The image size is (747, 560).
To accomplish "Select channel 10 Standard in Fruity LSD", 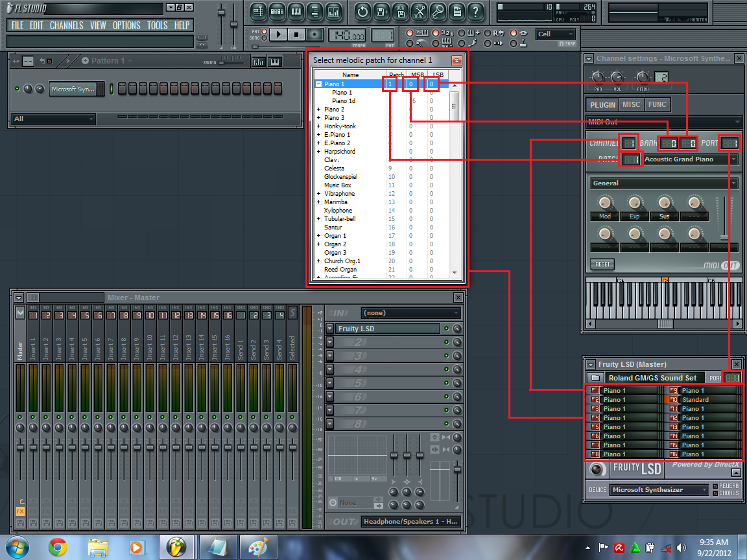I will pos(702,399).
